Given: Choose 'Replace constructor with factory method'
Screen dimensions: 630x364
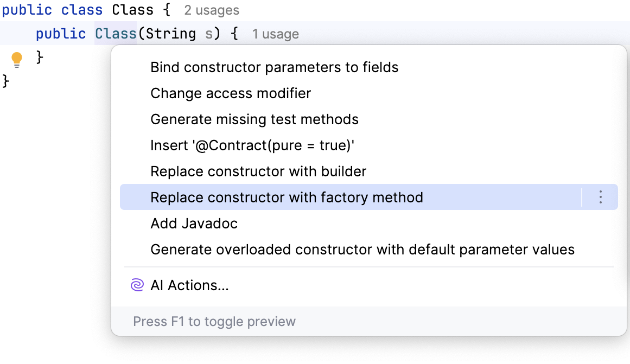Looking at the screenshot, I should (287, 197).
